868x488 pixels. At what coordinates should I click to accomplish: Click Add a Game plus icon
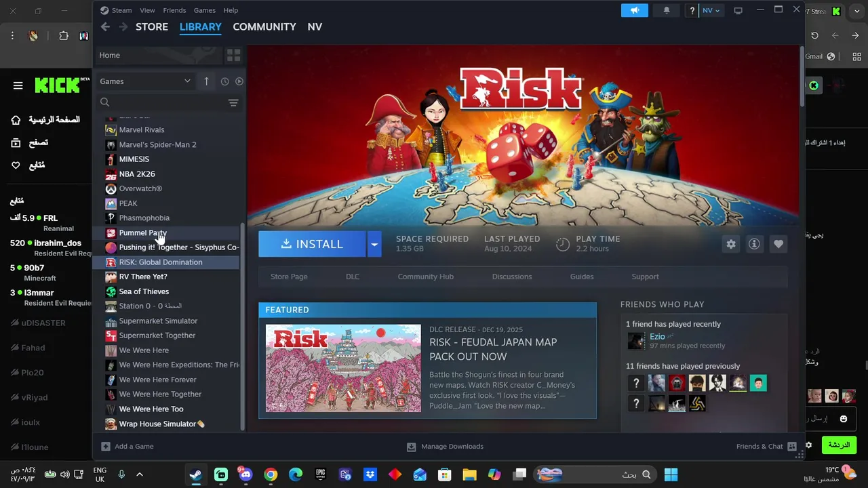[x=106, y=446]
